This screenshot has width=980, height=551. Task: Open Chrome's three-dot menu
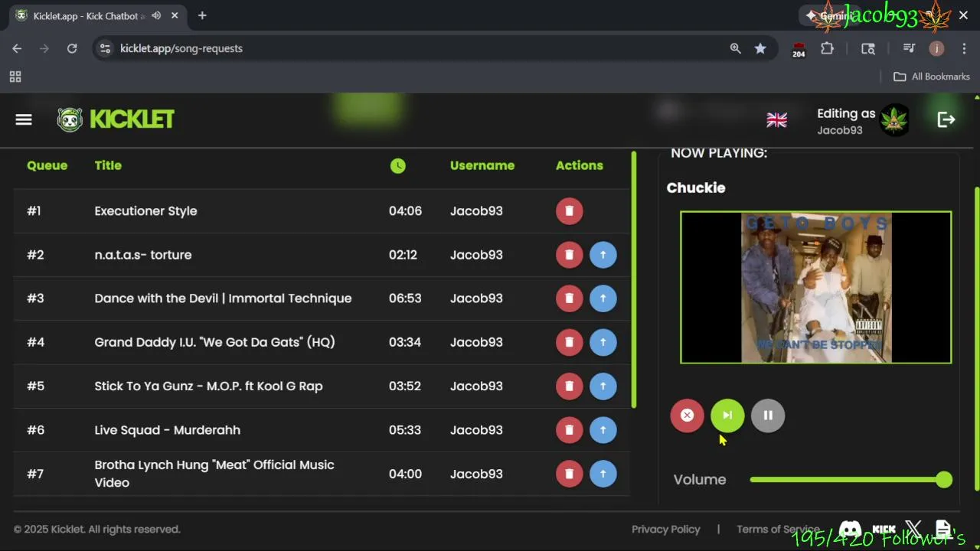[963, 48]
